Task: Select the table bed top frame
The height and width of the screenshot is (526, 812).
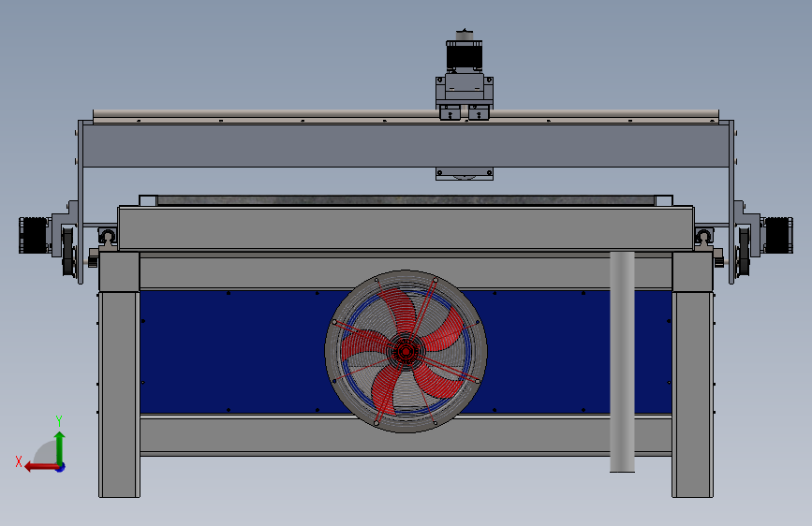Action: (406, 228)
